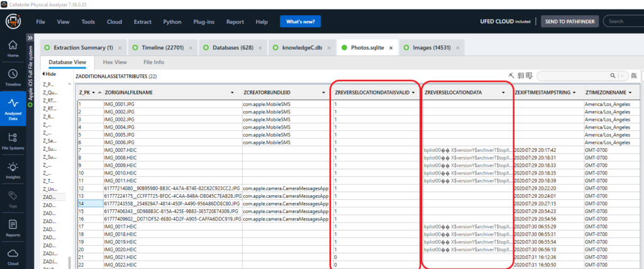Open the File menu
This screenshot has height=269, width=644.
click(40, 22)
